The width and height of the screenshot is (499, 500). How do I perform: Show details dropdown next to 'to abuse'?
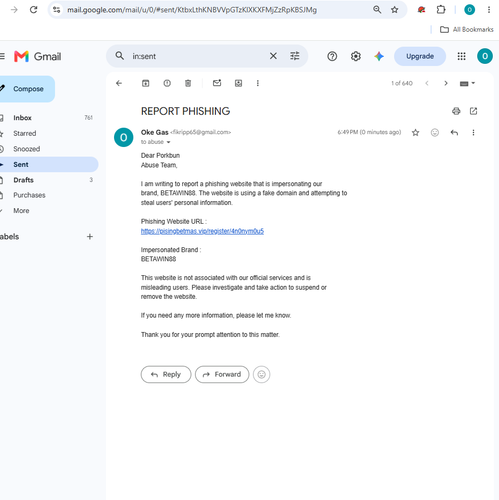tap(168, 142)
